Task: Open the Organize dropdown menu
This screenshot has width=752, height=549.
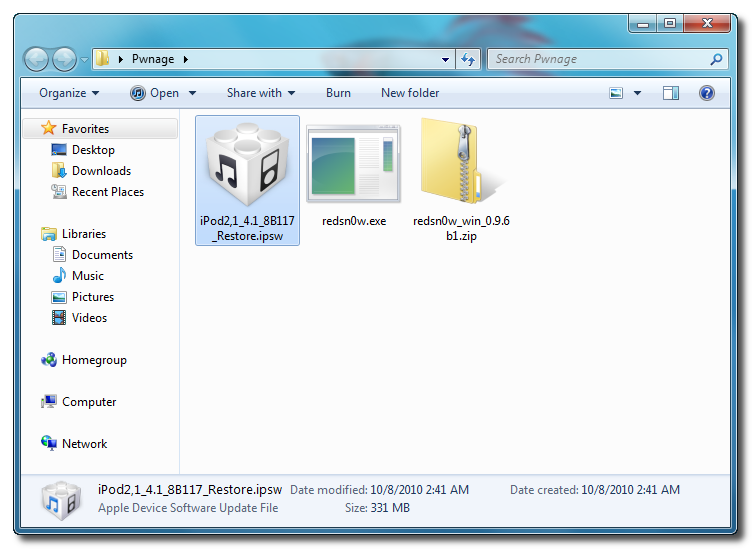Action: pyautogui.click(x=69, y=93)
